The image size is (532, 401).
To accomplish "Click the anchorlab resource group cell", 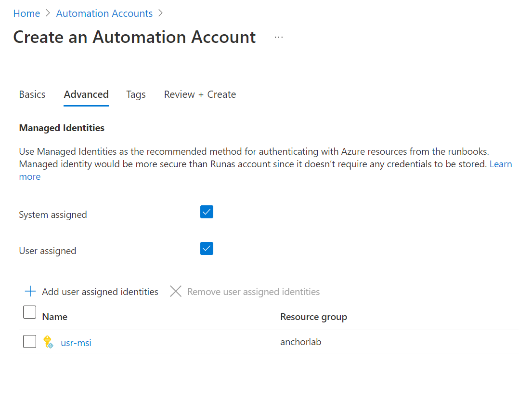I will [300, 342].
